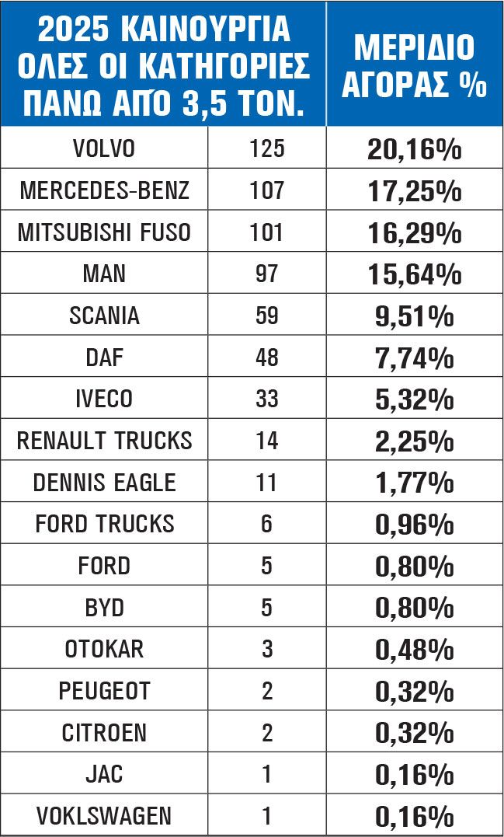Image resolution: width=504 pixels, height=837 pixels.
Task: Select the FORD TRUCKS row label
Action: [104, 524]
